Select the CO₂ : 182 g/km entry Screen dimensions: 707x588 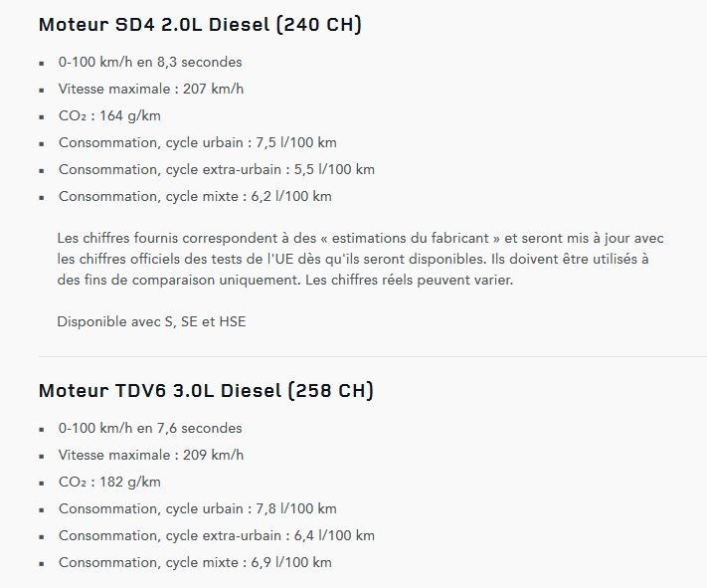[x=109, y=482]
